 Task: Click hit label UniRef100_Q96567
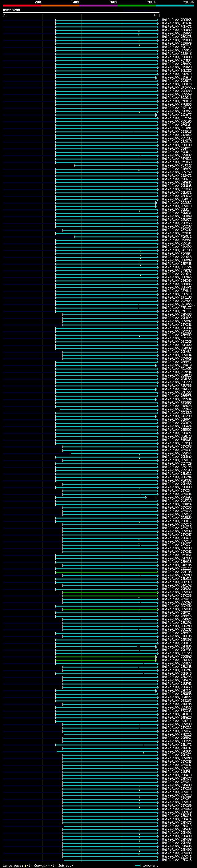click(177, 738)
